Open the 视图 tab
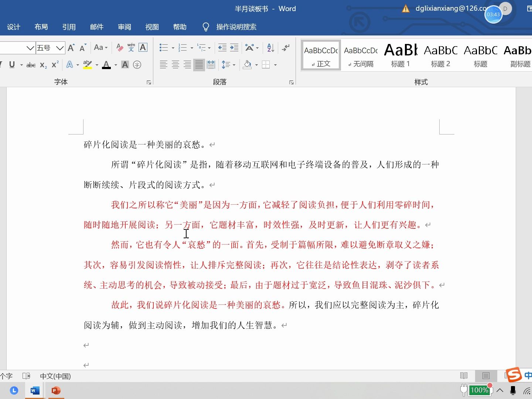532x399 pixels. pyautogui.click(x=152, y=27)
